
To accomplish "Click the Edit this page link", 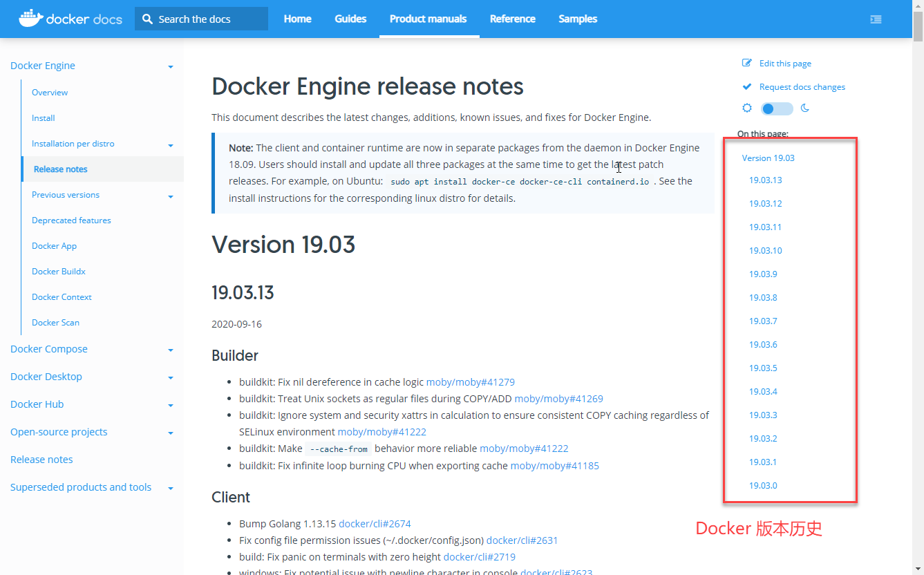I will [785, 64].
